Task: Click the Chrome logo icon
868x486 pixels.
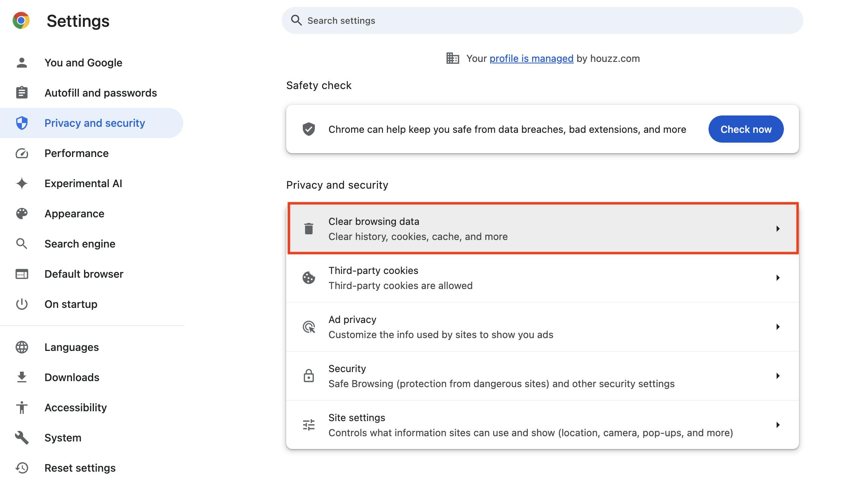Action: coord(21,20)
